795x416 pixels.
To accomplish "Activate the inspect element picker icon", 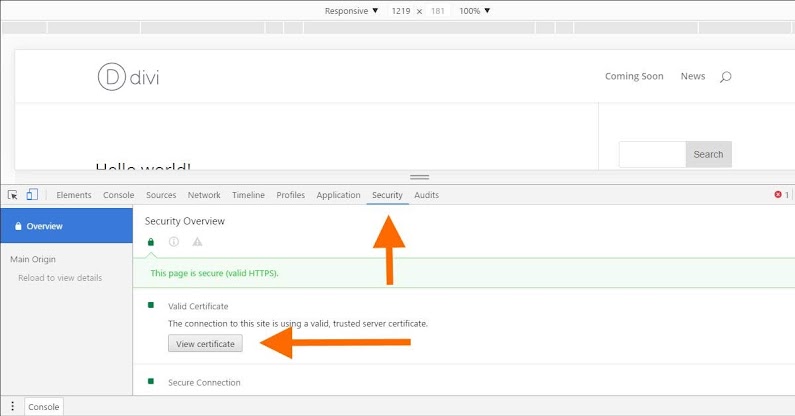I will [x=13, y=195].
